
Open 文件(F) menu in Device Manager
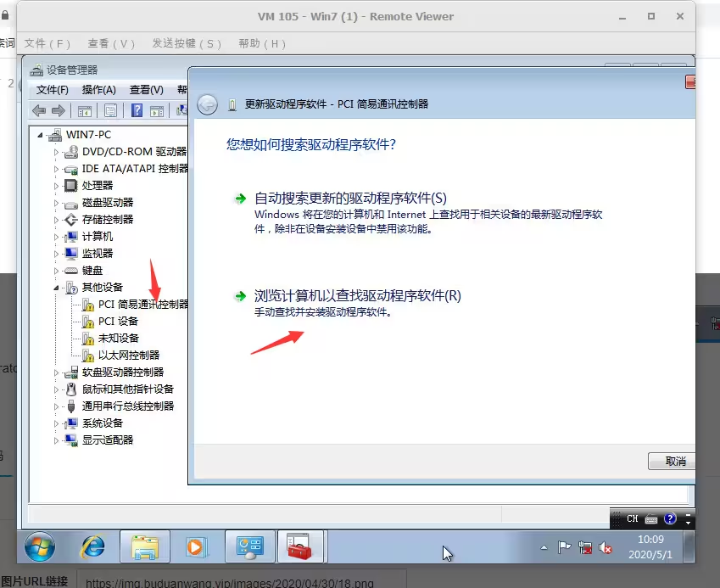pyautogui.click(x=53, y=90)
